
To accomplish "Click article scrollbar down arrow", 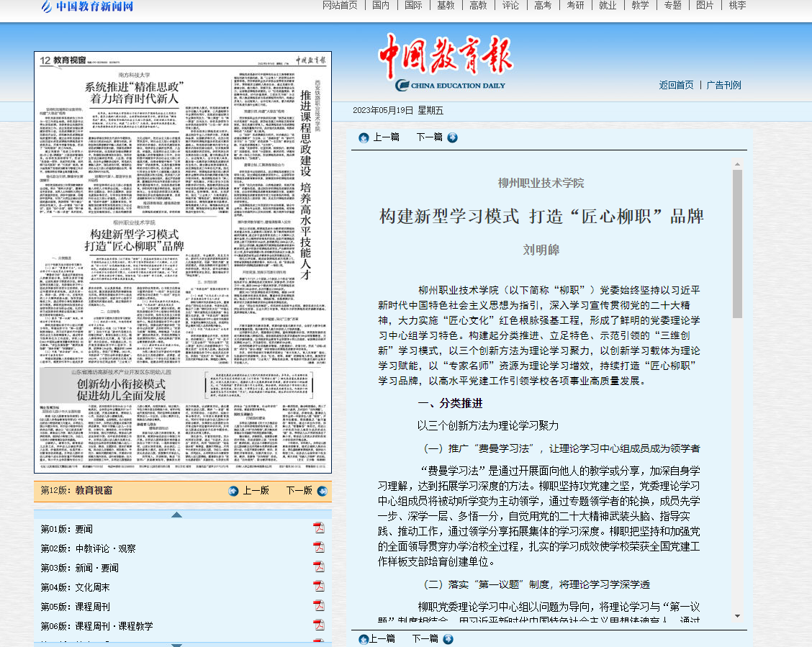I will [737, 616].
